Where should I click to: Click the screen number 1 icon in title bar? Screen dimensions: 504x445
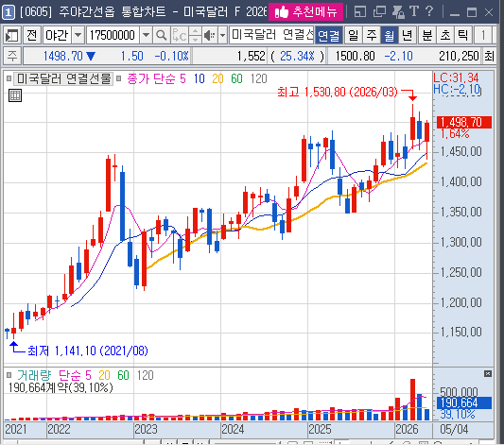[9, 12]
